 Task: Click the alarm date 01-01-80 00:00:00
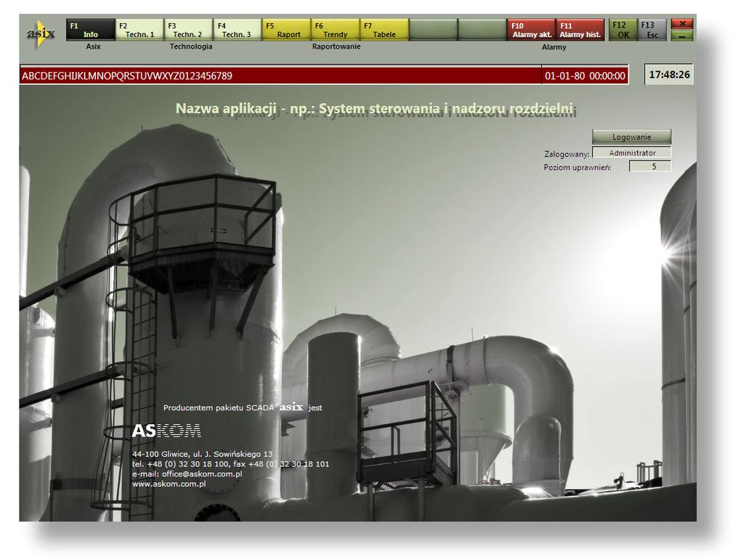click(x=585, y=76)
